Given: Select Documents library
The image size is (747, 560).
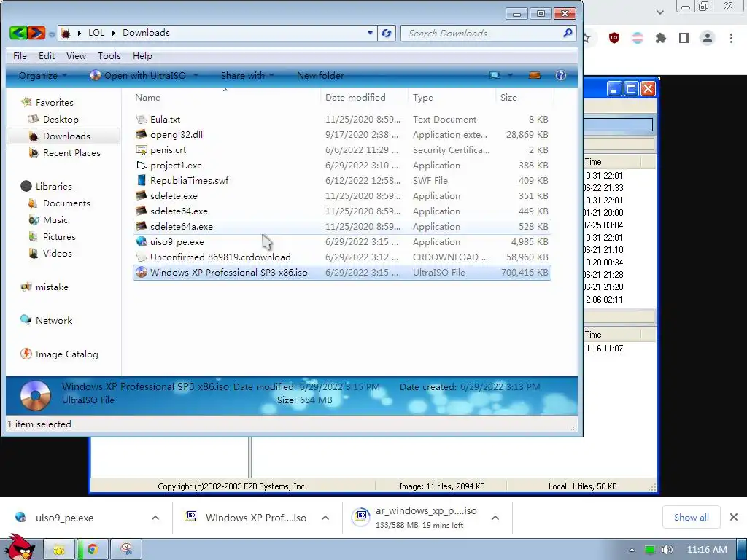Looking at the screenshot, I should point(59,203).
